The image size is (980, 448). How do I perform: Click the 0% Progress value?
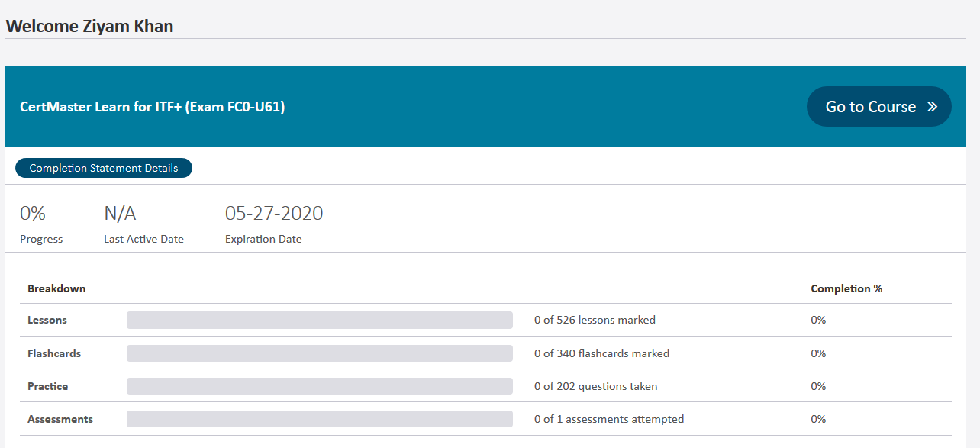pyautogui.click(x=33, y=214)
